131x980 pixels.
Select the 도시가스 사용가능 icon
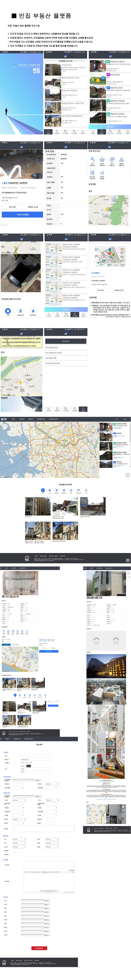(x=92, y=175)
